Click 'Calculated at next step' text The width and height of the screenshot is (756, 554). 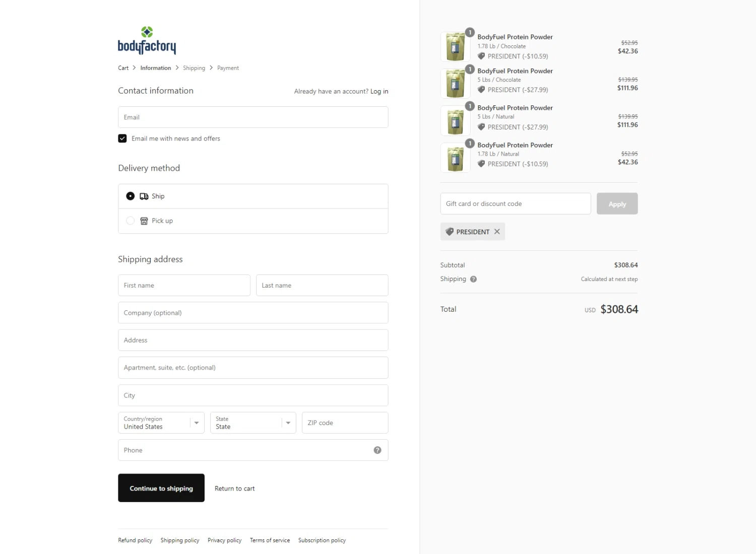609,279
